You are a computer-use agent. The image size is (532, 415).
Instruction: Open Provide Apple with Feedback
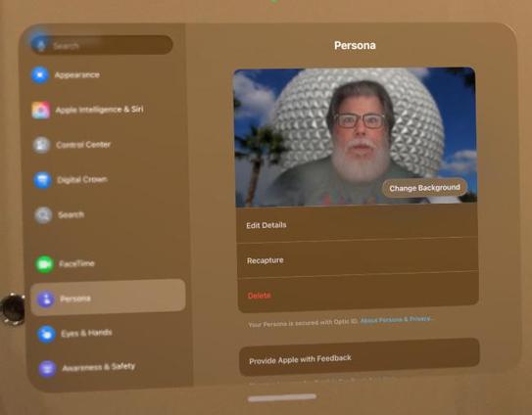pos(360,358)
